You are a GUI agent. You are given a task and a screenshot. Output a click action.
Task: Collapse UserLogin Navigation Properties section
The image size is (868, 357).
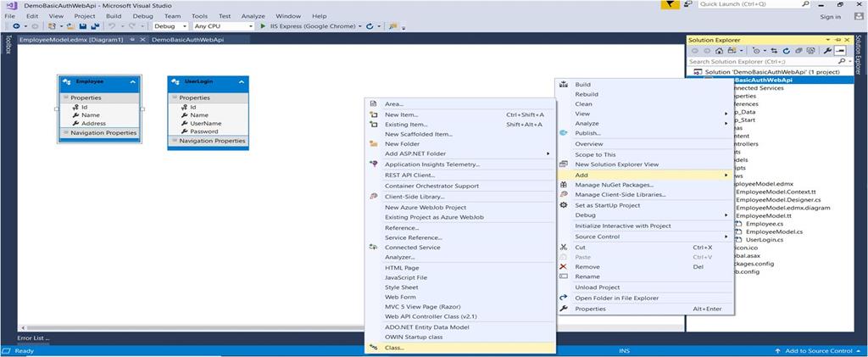click(174, 141)
